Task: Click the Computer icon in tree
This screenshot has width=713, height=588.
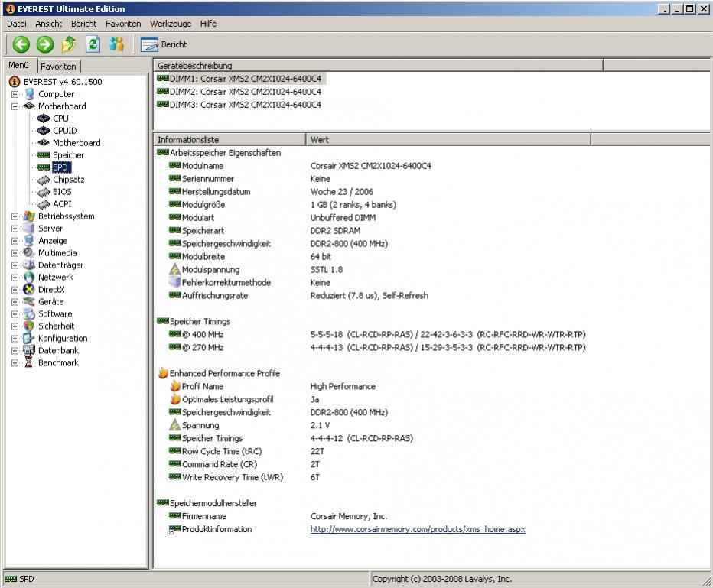Action: (30, 94)
